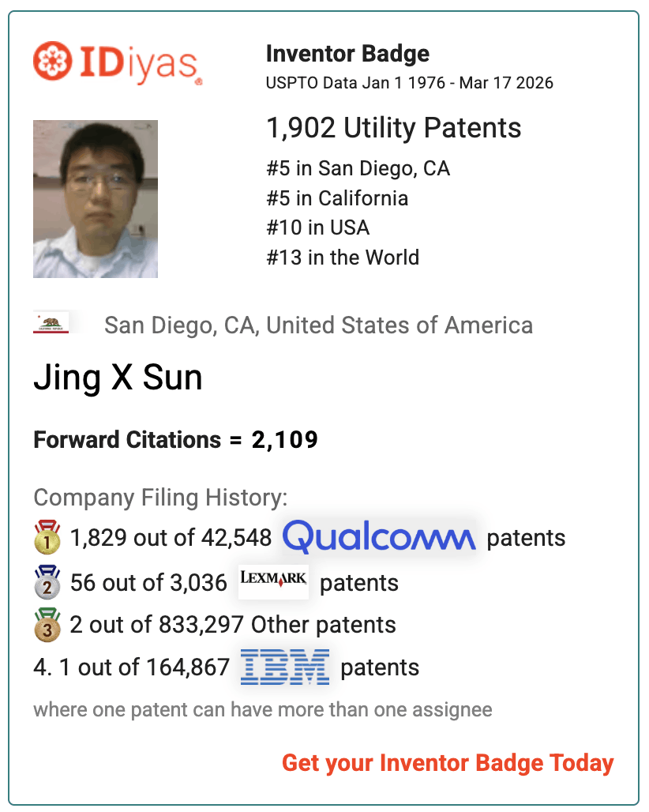Click the Forward Citations 2,109 value

coord(285,440)
